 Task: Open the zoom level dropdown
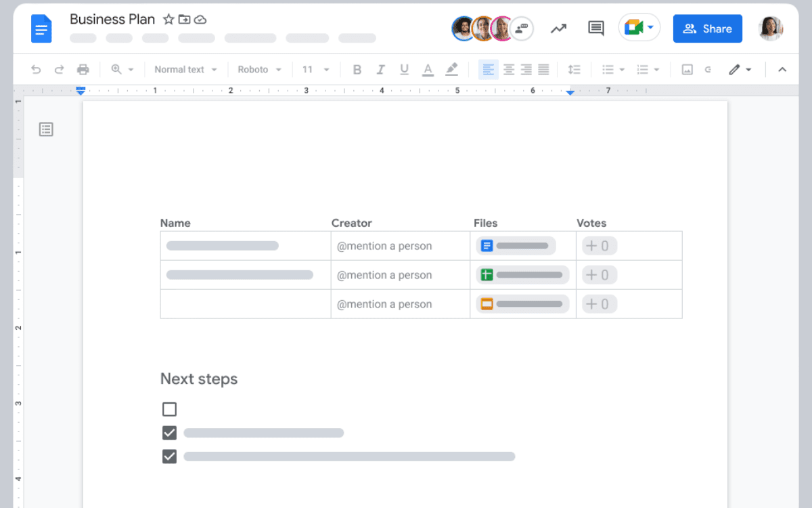123,69
